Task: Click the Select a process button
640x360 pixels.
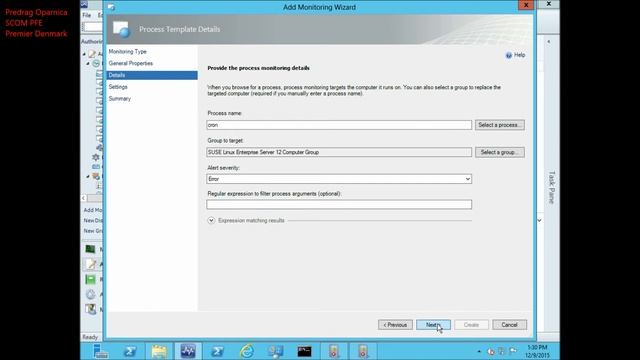Action: (500, 125)
